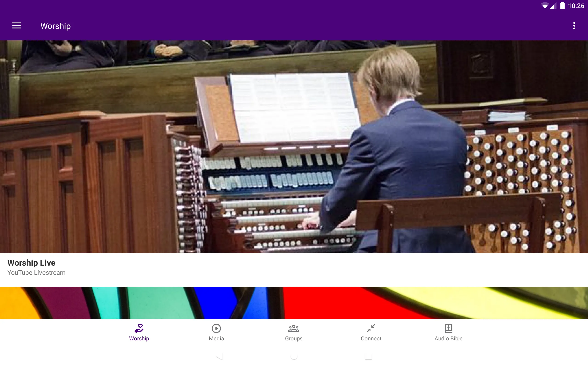Viewport: 588px width, 367px height.
Task: Expand the stained glass thumbnail below
Action: pyautogui.click(x=294, y=302)
